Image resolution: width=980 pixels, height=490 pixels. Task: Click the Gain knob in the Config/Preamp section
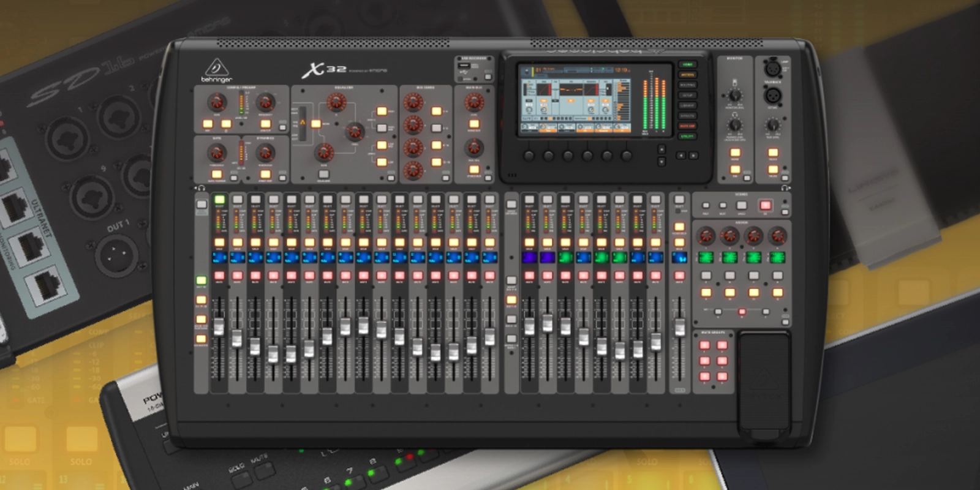click(x=216, y=102)
